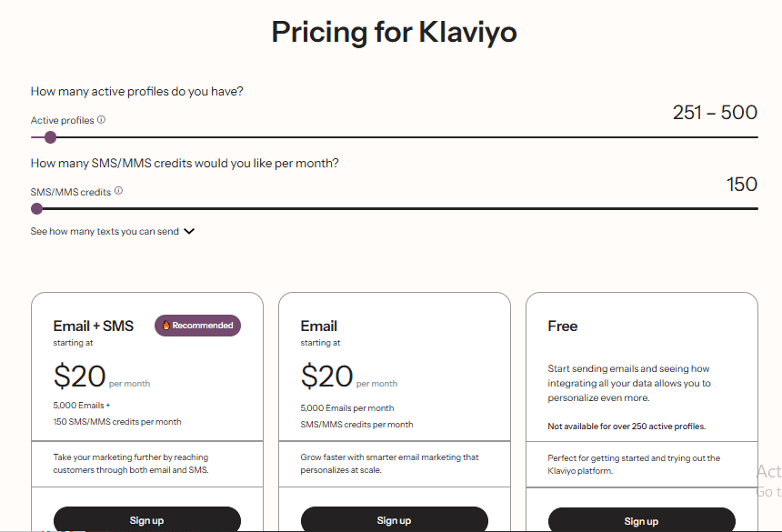Click the 251 – 500 profiles value

(715, 112)
